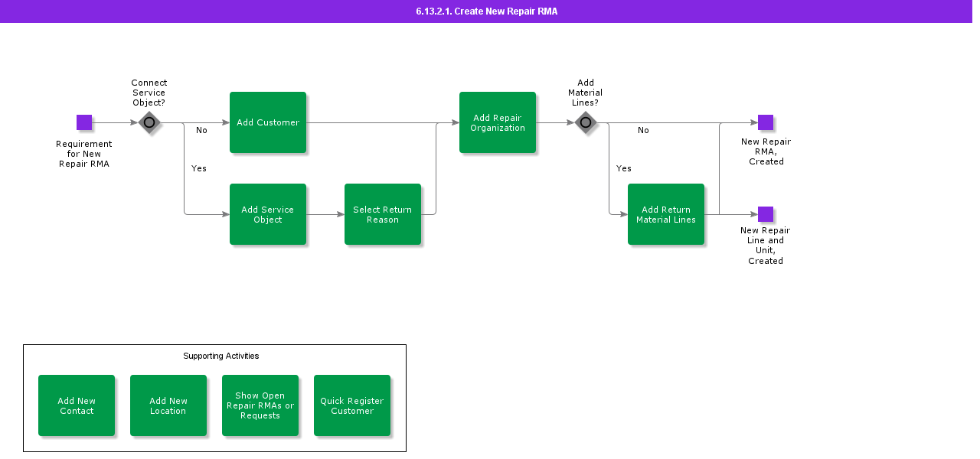Open the Select Return Reason activity
Image resolution: width=980 pixels, height=459 pixels.
pos(383,214)
